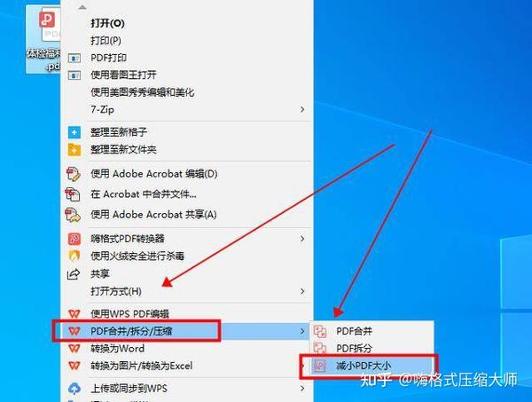Click the 整理至新格子 blue plus icon

pos(74,132)
